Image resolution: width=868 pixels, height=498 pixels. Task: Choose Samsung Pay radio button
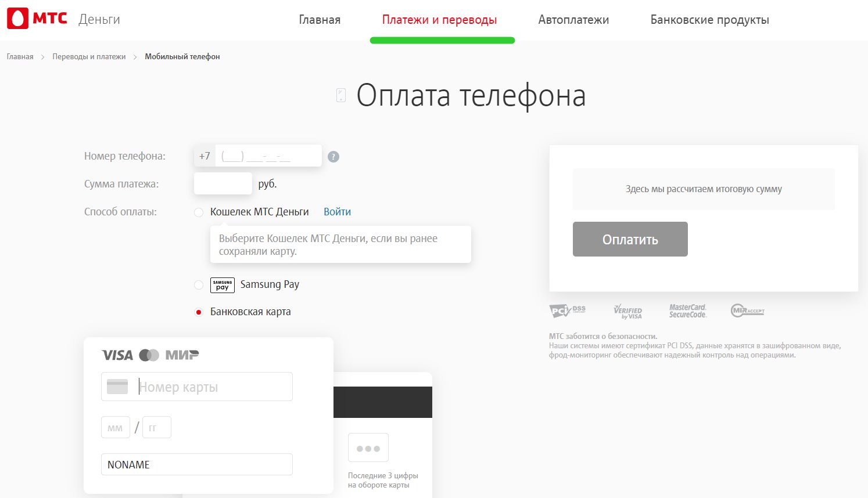click(x=199, y=285)
